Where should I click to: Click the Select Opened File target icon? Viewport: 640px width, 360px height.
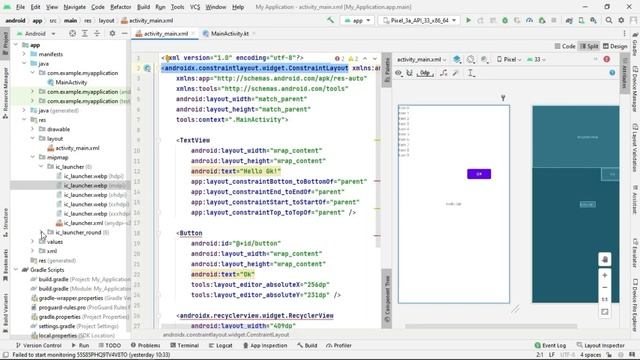pos(72,33)
